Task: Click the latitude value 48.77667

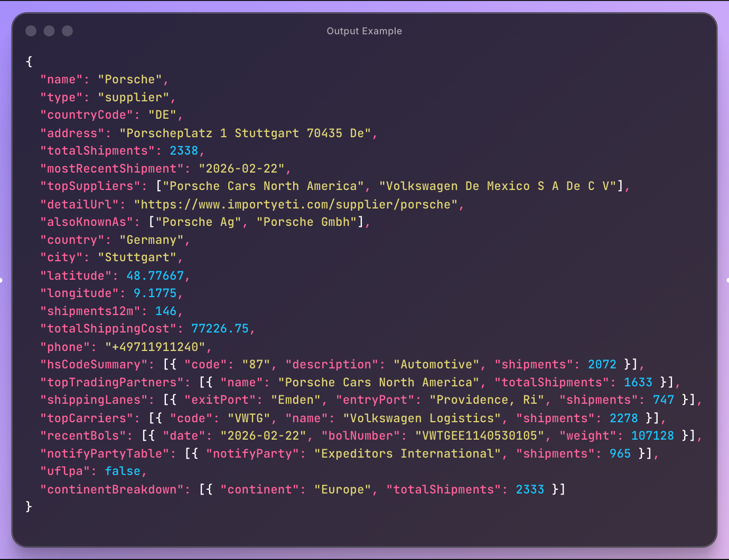Action: [155, 276]
